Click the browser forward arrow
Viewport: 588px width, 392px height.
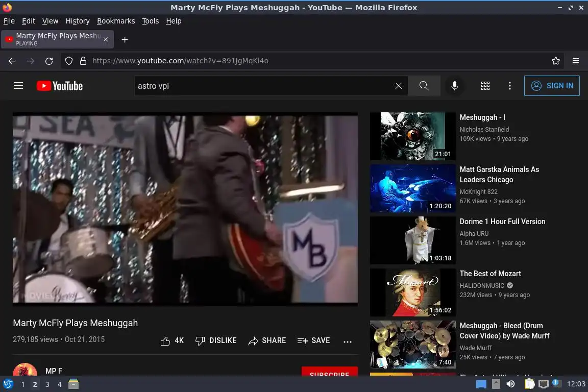(31, 61)
